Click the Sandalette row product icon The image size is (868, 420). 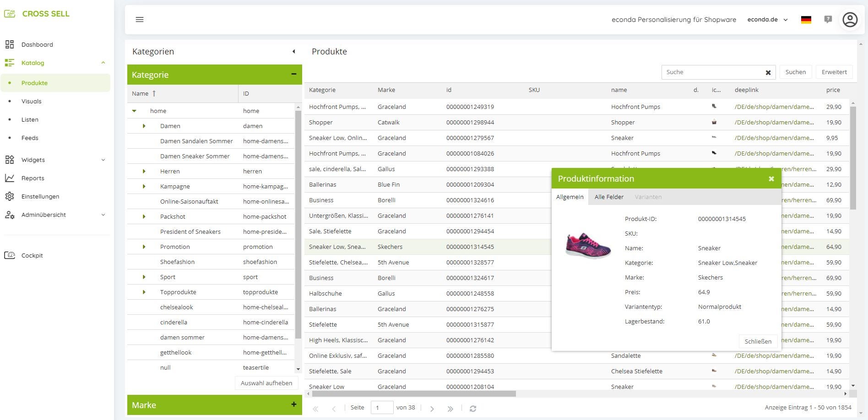tap(714, 355)
